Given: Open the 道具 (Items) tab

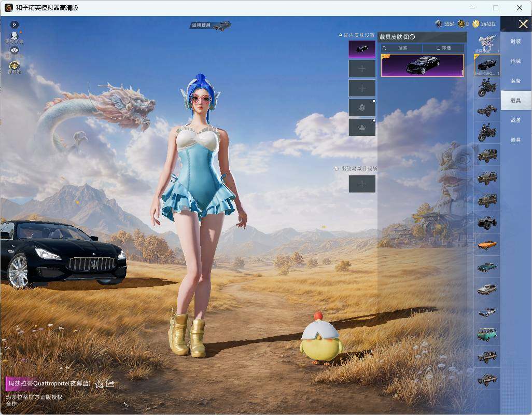Looking at the screenshot, I should 516,140.
